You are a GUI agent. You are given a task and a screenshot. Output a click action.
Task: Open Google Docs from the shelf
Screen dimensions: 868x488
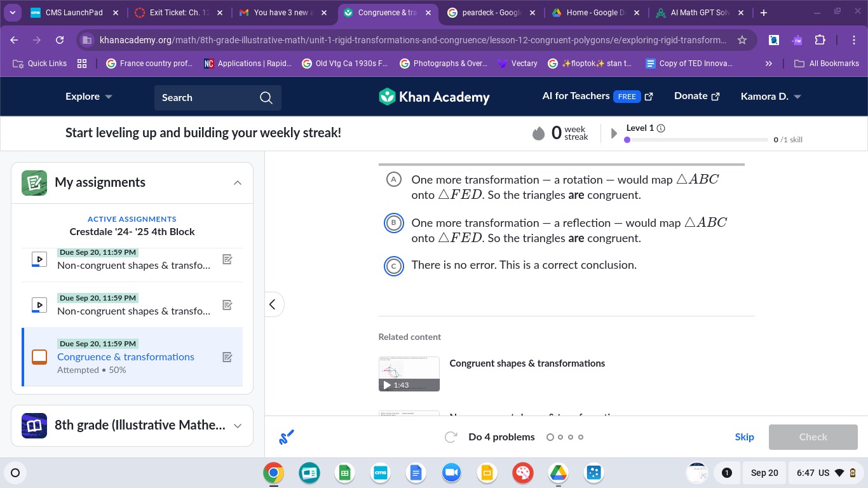[x=416, y=473]
